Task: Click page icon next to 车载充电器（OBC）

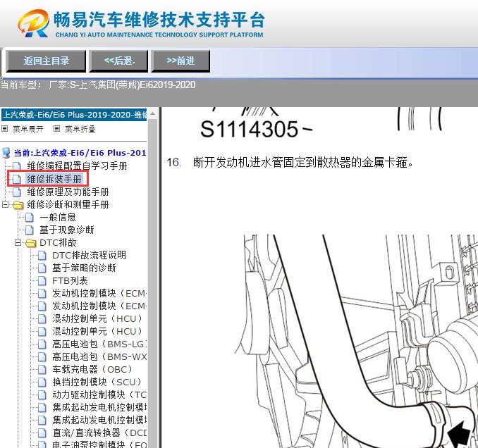Action: [x=42, y=370]
